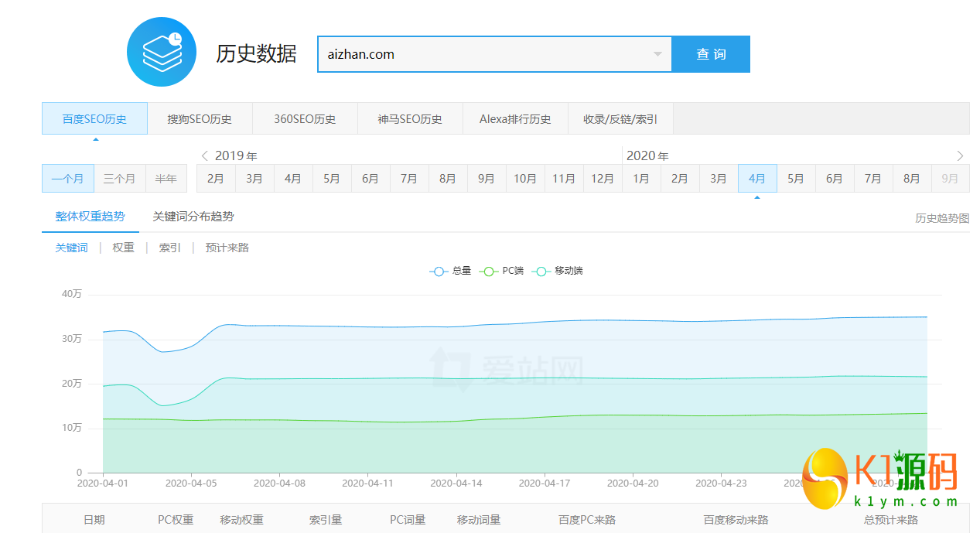This screenshot has width=980, height=533.
Task: Select the 三个月 time range
Action: click(x=119, y=179)
